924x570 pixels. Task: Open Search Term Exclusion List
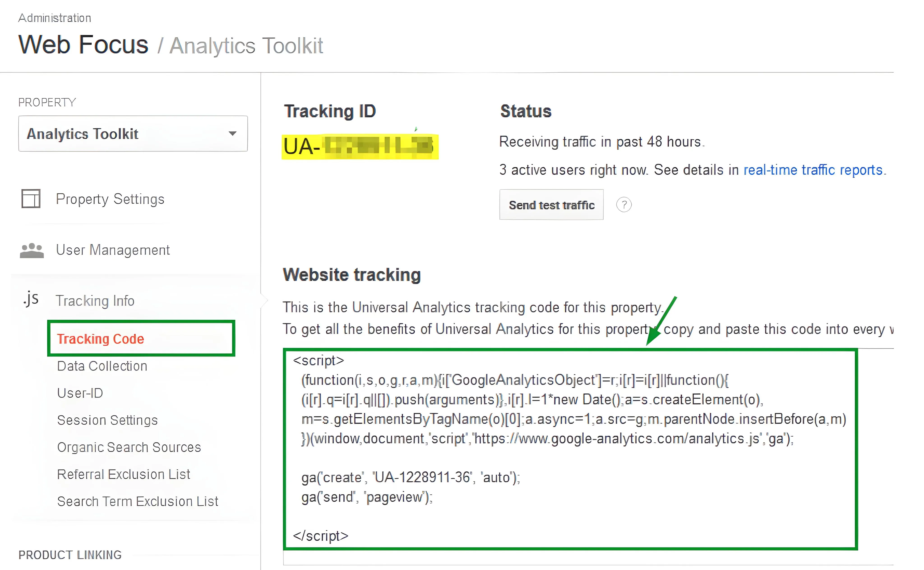pyautogui.click(x=137, y=501)
